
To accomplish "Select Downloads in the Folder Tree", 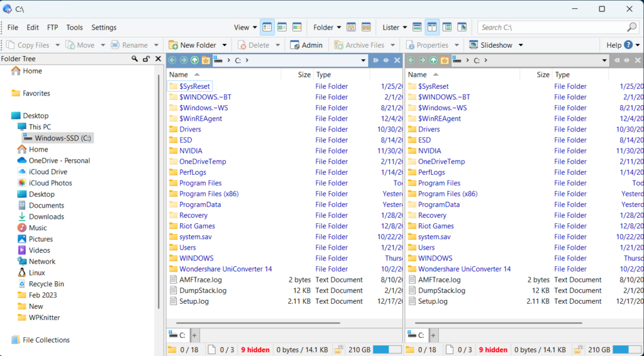I will [47, 216].
